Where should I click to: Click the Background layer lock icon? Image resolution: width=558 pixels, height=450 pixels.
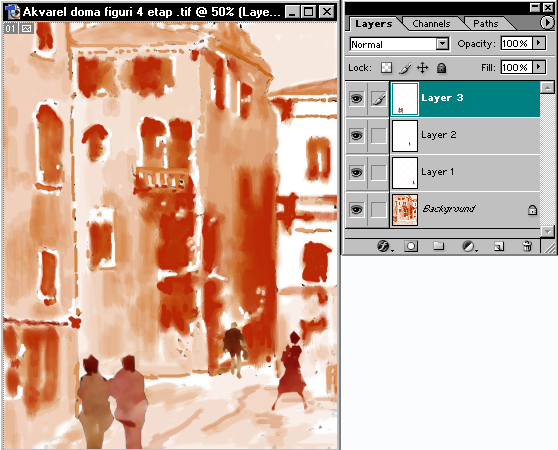(x=532, y=210)
